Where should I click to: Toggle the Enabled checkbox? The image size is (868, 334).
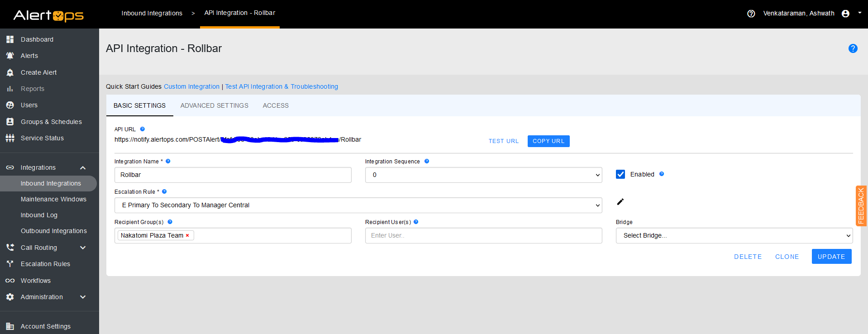pos(620,174)
